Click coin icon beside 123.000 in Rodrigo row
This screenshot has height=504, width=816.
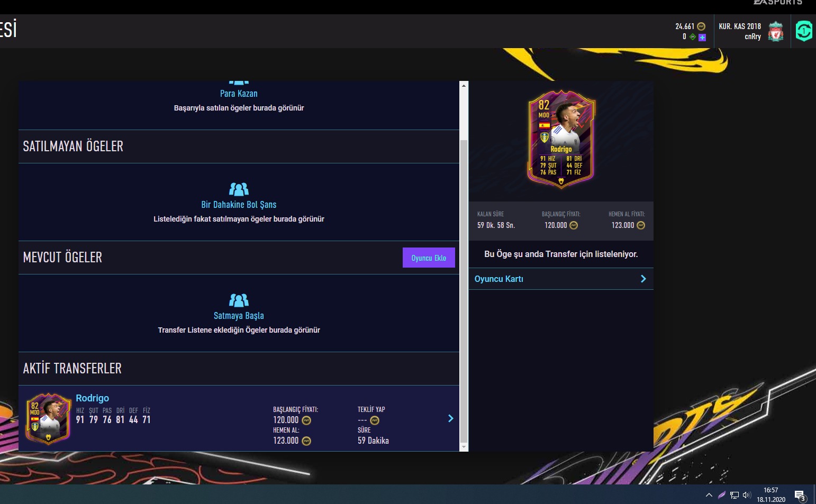tap(306, 441)
